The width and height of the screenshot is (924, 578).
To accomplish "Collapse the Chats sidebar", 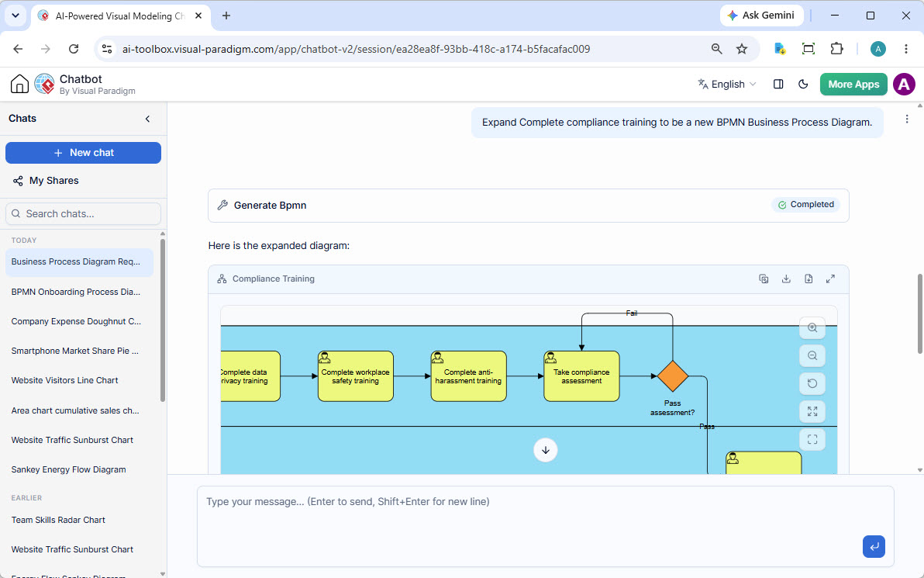I will click(x=147, y=119).
